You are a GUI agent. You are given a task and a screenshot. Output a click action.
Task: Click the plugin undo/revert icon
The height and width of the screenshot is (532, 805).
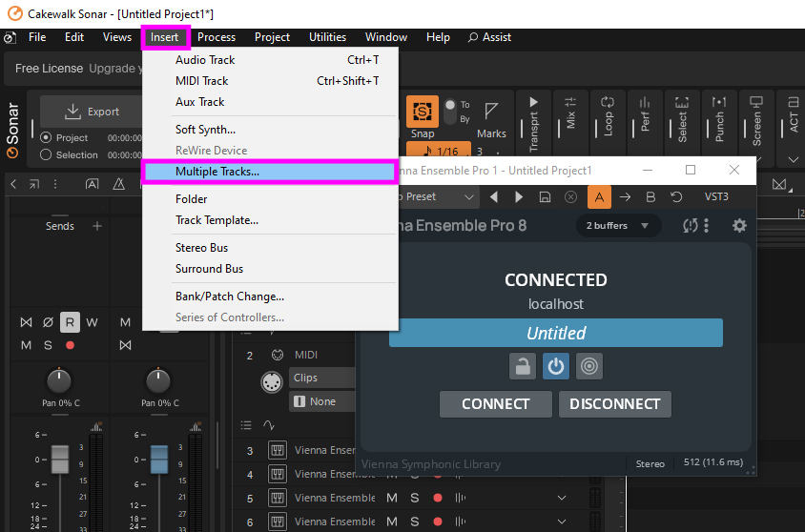(x=676, y=197)
